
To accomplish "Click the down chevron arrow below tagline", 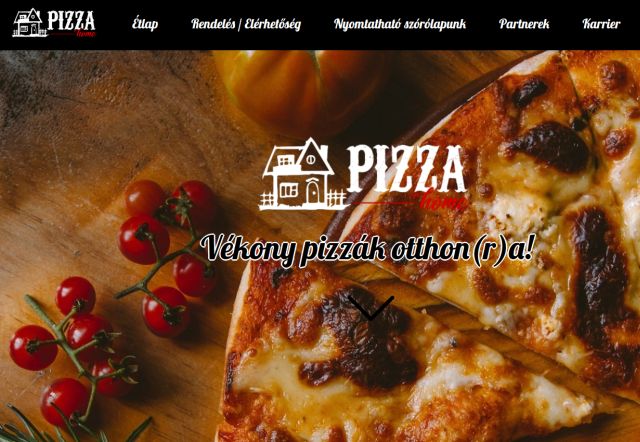I will [x=371, y=307].
